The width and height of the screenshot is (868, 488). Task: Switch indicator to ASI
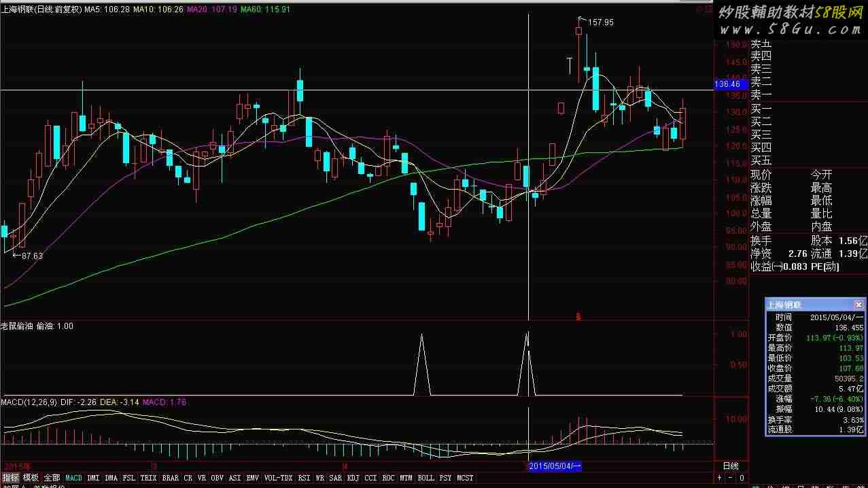(x=235, y=478)
